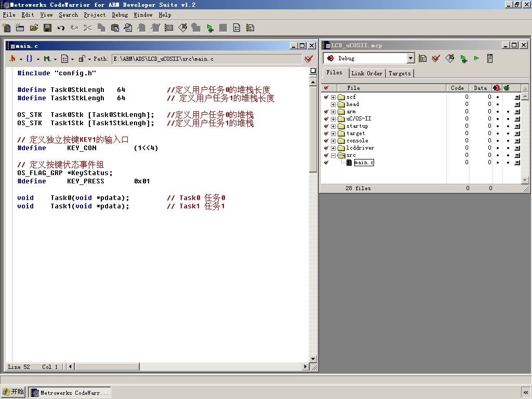Create a new text file from toolbar
The height and width of the screenshot is (399, 532).
6,28
